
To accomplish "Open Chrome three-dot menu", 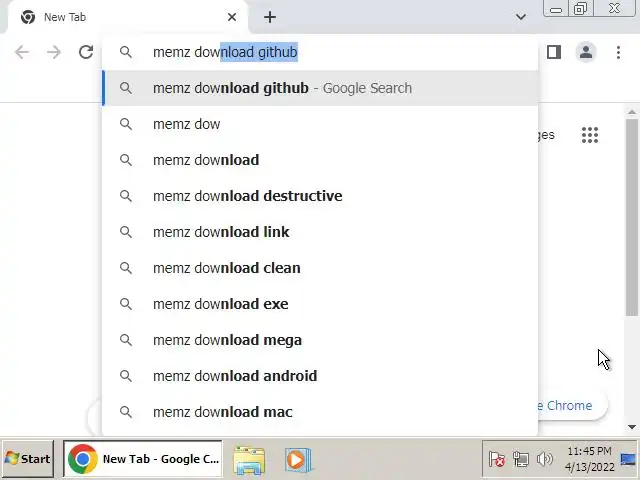I will (x=618, y=52).
